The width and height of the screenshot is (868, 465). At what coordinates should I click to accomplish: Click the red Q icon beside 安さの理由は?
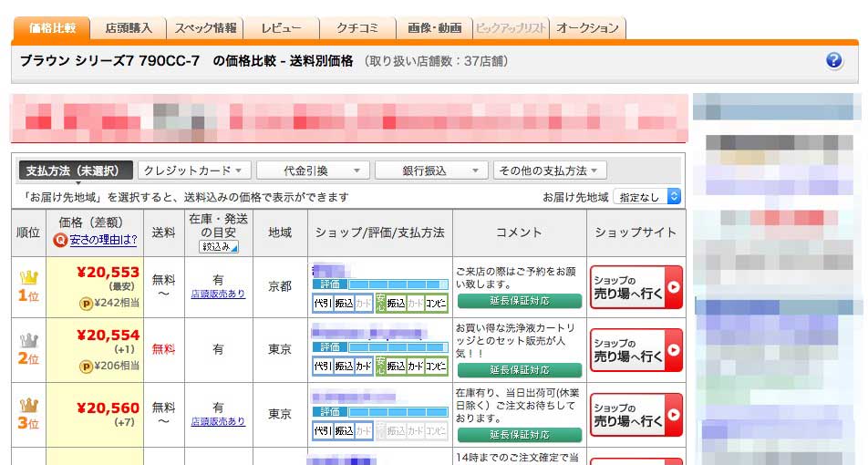coord(61,240)
